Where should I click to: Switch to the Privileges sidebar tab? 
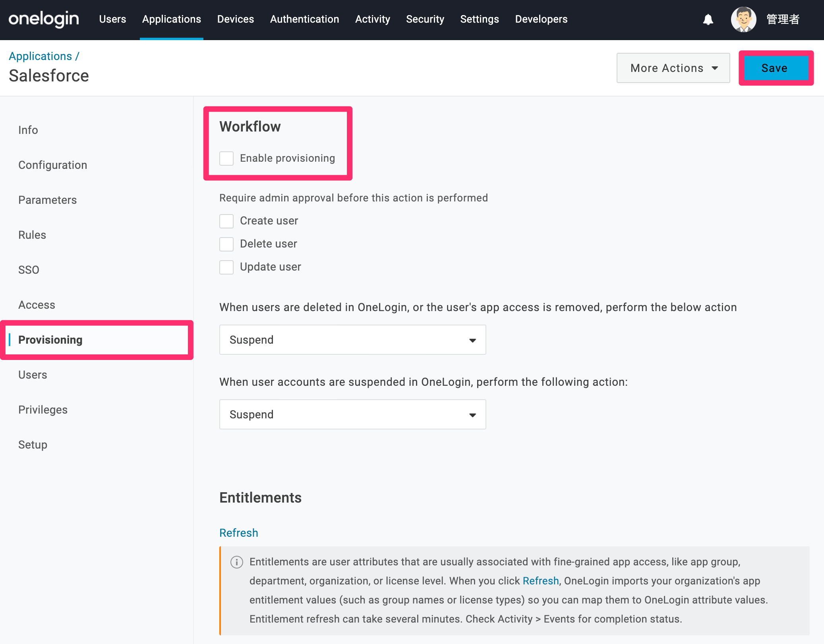43,410
